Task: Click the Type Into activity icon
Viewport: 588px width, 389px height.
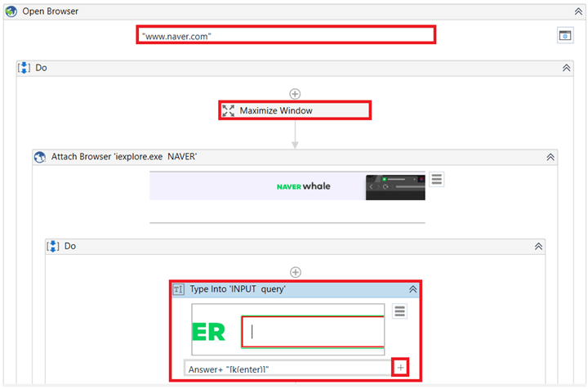Action: tap(179, 289)
